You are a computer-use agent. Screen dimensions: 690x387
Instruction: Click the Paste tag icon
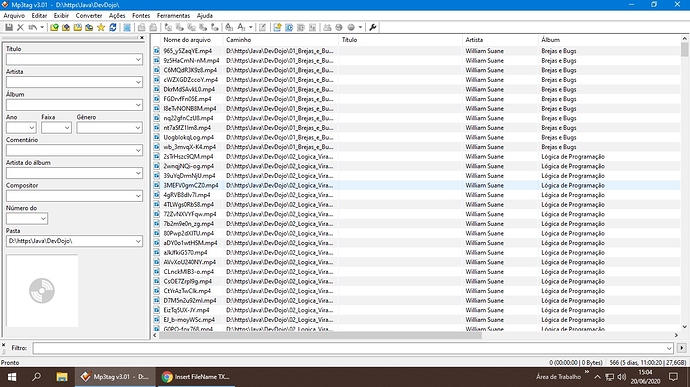click(153, 27)
